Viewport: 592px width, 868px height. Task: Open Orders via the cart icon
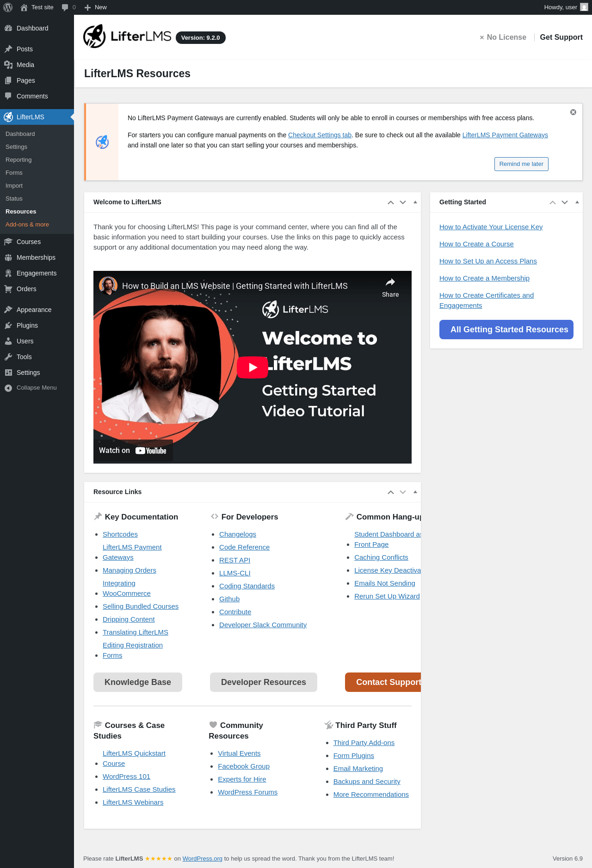8,289
